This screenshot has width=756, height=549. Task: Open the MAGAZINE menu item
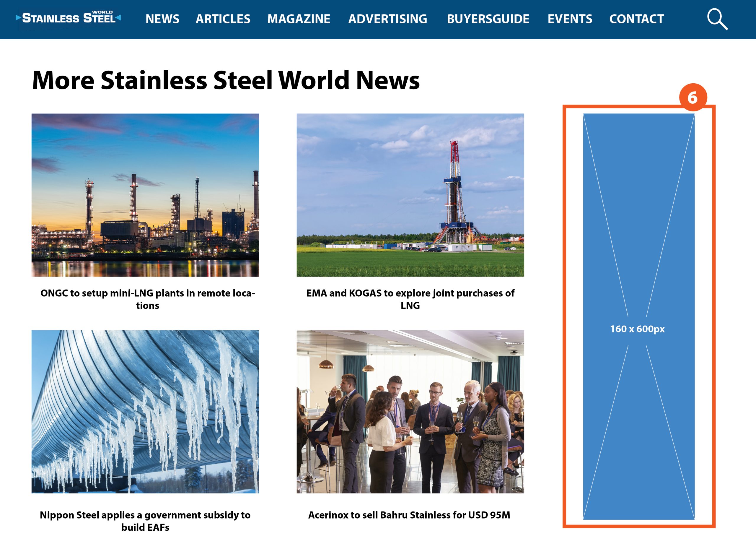tap(299, 19)
